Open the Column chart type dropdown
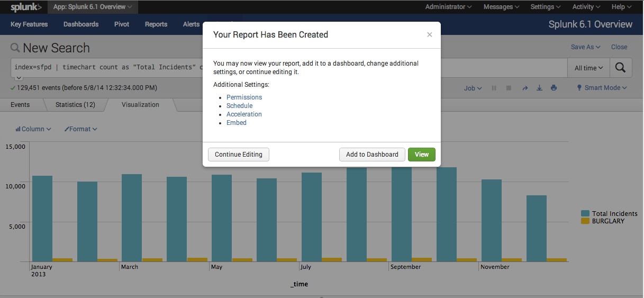Screen dimensions: 644x298 tap(33, 129)
